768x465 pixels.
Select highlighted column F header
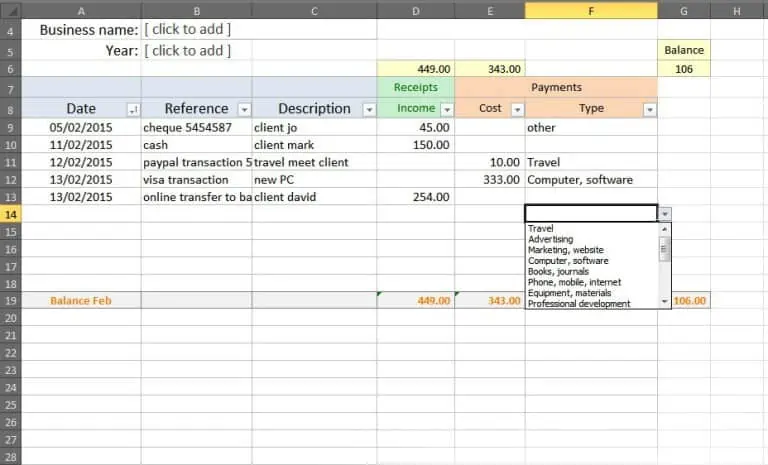(x=591, y=11)
